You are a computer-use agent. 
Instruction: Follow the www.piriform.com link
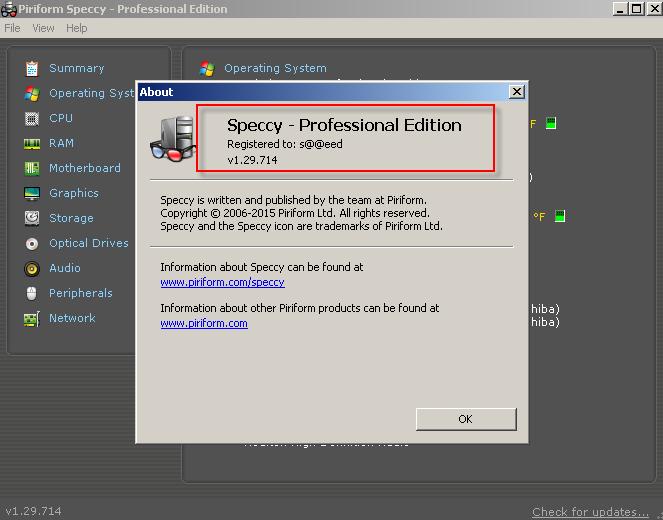(x=204, y=323)
